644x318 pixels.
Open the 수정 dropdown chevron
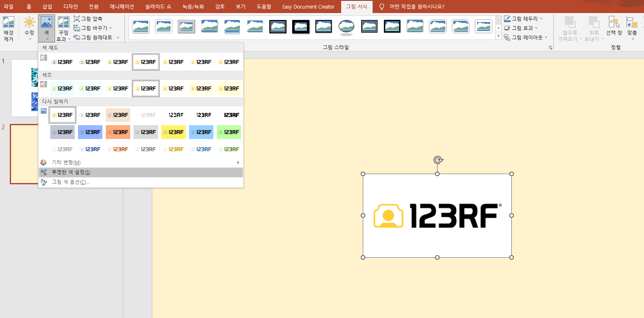(x=30, y=39)
